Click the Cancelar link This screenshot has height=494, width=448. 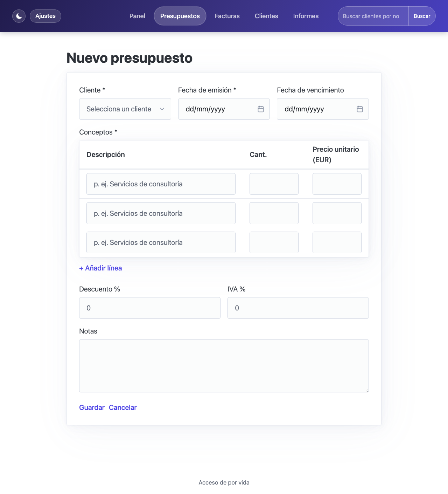(x=123, y=407)
